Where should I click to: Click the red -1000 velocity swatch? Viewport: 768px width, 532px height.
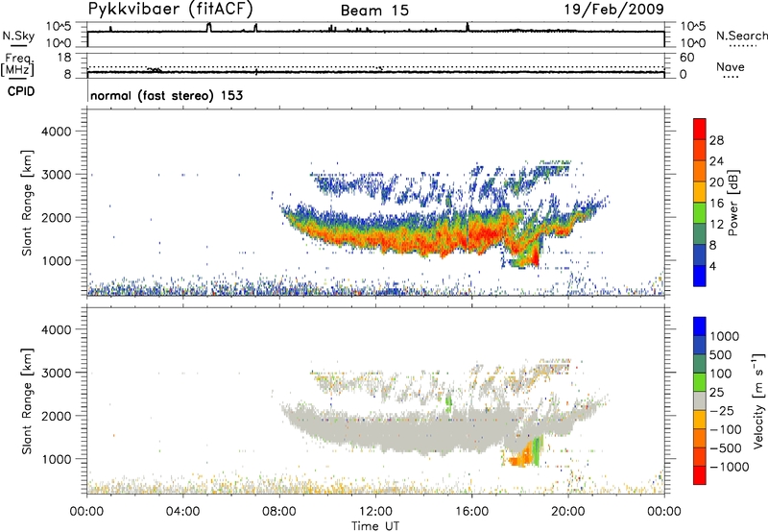700,475
